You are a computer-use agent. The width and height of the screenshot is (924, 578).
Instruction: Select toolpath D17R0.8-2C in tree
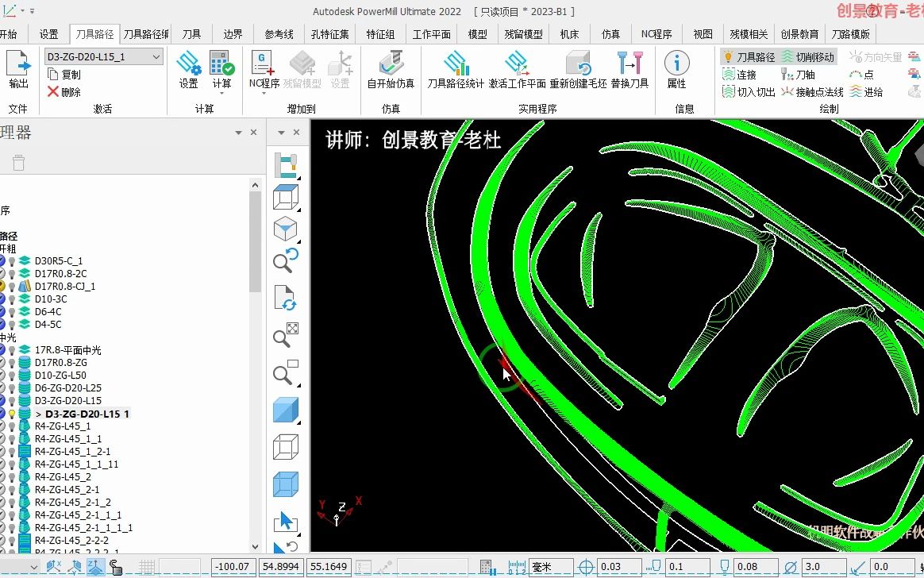60,273
